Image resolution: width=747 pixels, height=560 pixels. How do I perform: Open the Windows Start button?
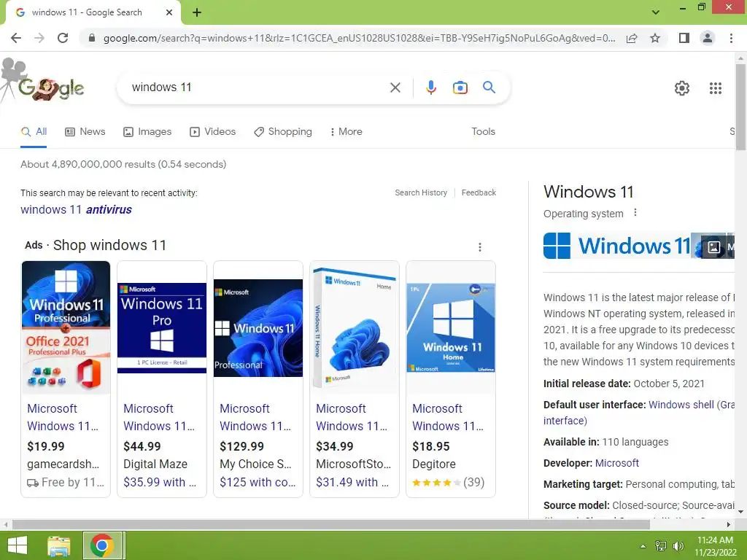tap(18, 545)
